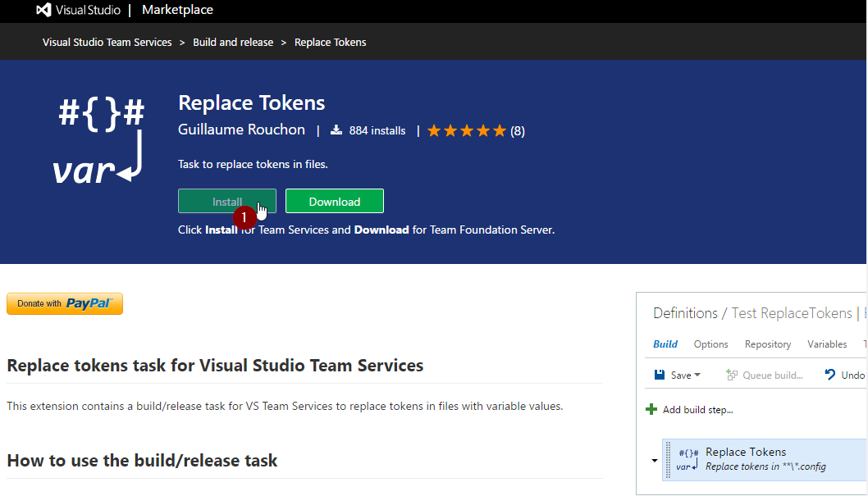This screenshot has width=868, height=496.
Task: Click the Queue build icon
Action: [x=732, y=375]
